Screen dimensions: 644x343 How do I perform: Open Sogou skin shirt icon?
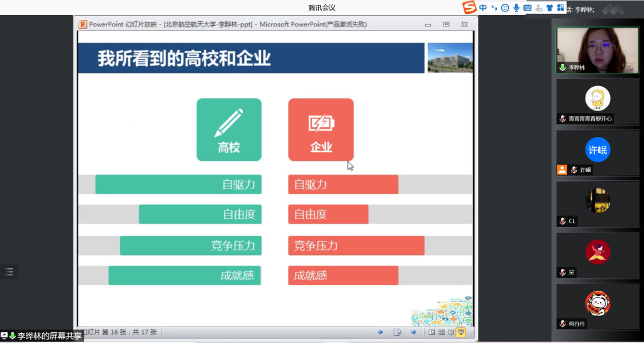point(550,8)
